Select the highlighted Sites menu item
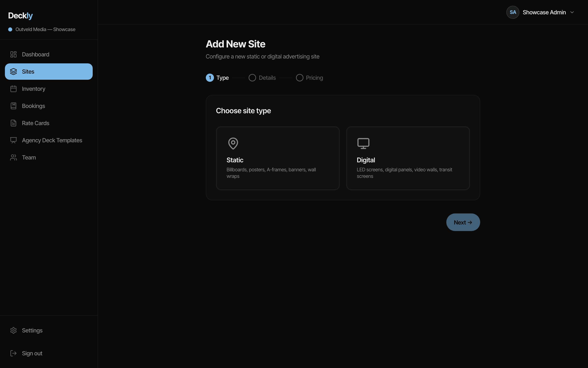The width and height of the screenshot is (588, 368). [x=49, y=72]
